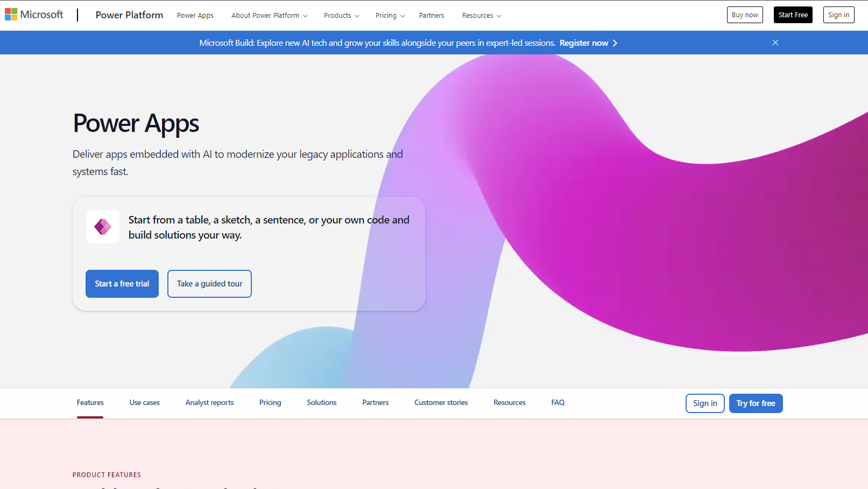Screen dimensions: 868x489
Task: Dismiss the Microsoft Build banner
Action: (x=775, y=43)
